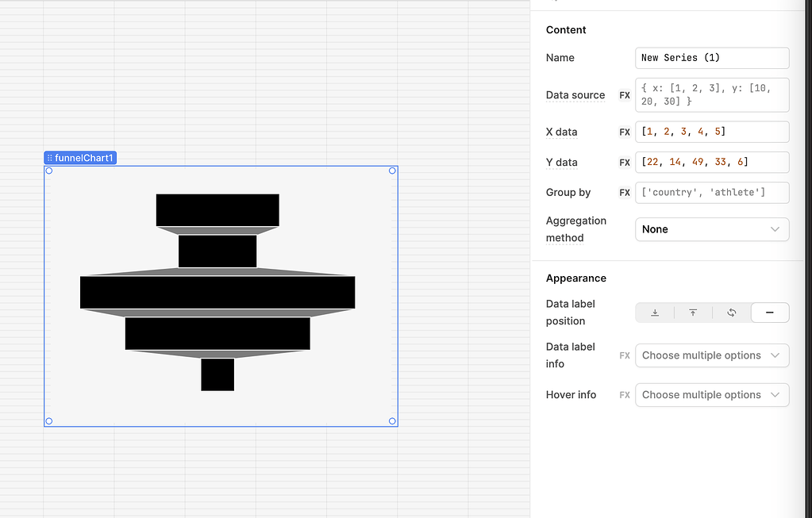Click the Appearance section heading
Image resolution: width=812 pixels, height=518 pixels.
(x=575, y=278)
